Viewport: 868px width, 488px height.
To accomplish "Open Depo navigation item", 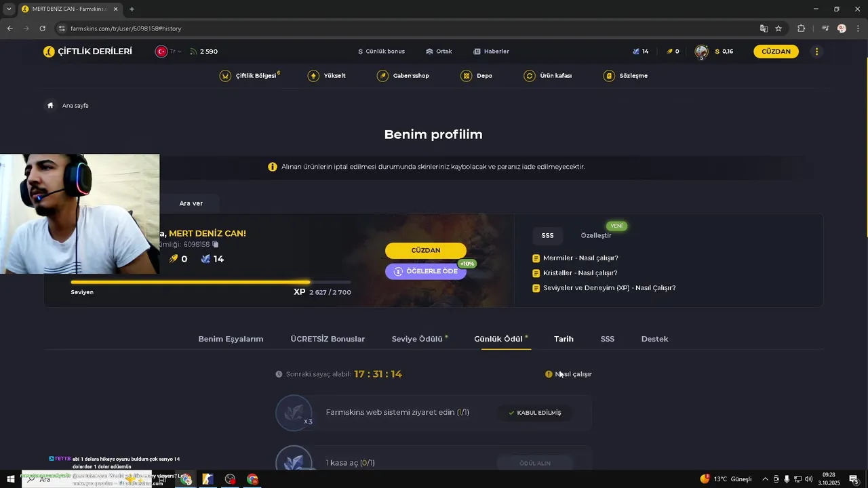I will pos(476,76).
